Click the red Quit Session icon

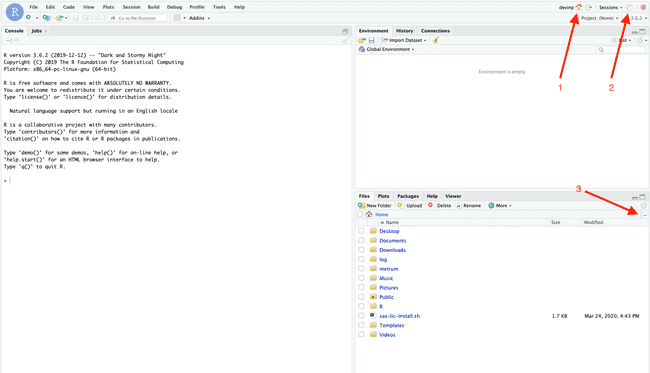point(643,7)
